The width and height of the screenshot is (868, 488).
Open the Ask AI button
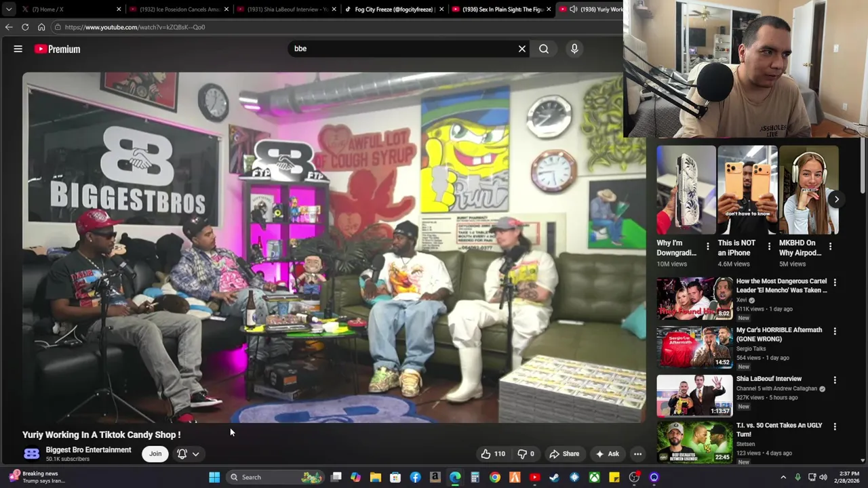(607, 454)
